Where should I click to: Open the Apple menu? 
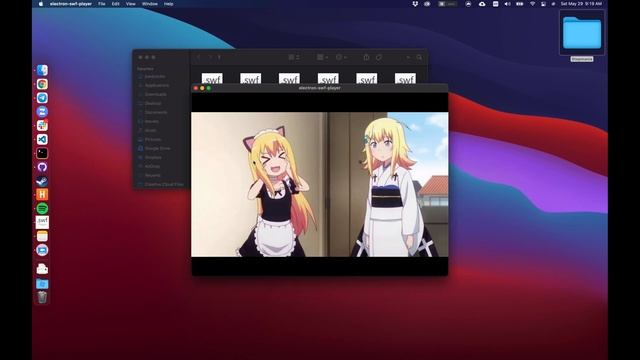[x=41, y=4]
